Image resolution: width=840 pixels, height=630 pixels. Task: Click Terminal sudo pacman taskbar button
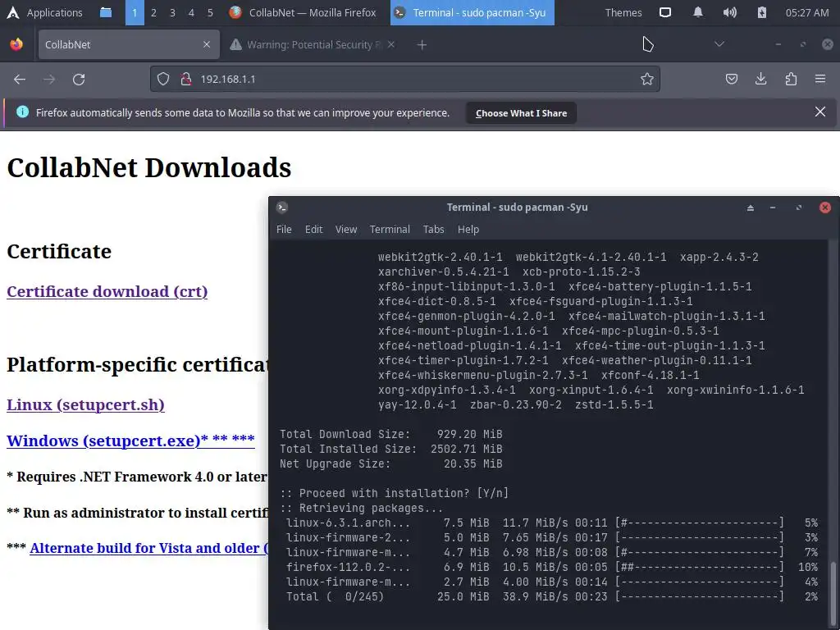point(472,12)
